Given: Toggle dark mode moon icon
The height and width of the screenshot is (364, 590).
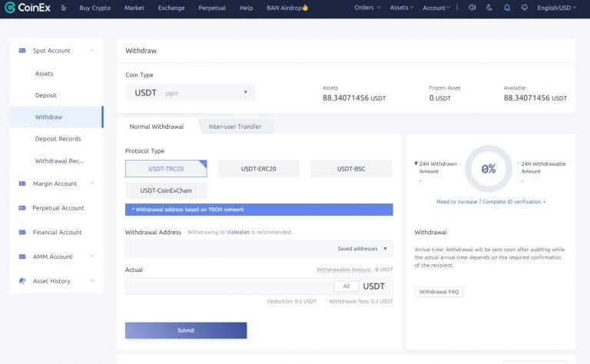Looking at the screenshot, I should pyautogui.click(x=489, y=8).
